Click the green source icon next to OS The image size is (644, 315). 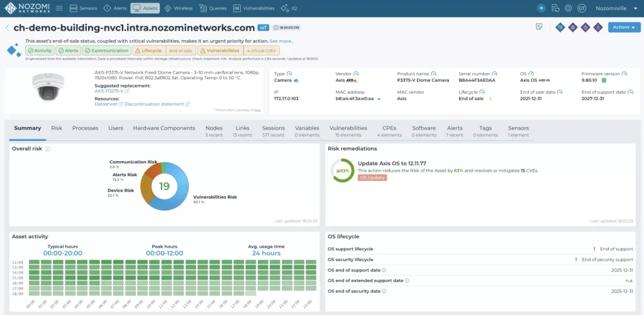tap(531, 74)
